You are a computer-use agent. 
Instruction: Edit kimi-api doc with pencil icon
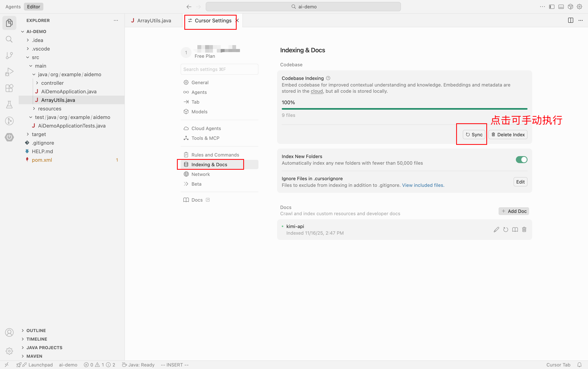[496, 230]
